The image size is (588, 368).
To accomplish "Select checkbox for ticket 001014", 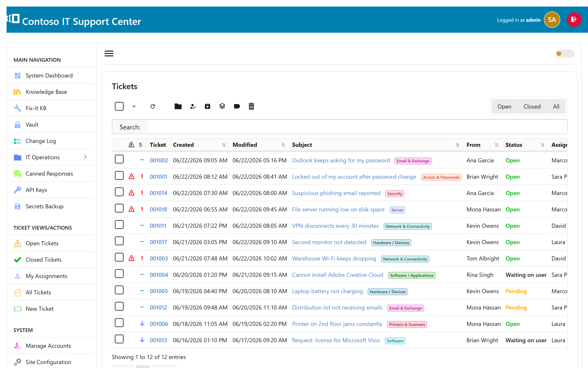I will (x=119, y=192).
